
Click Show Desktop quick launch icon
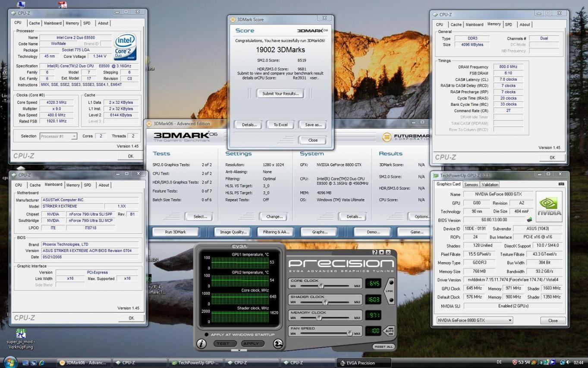click(26, 363)
